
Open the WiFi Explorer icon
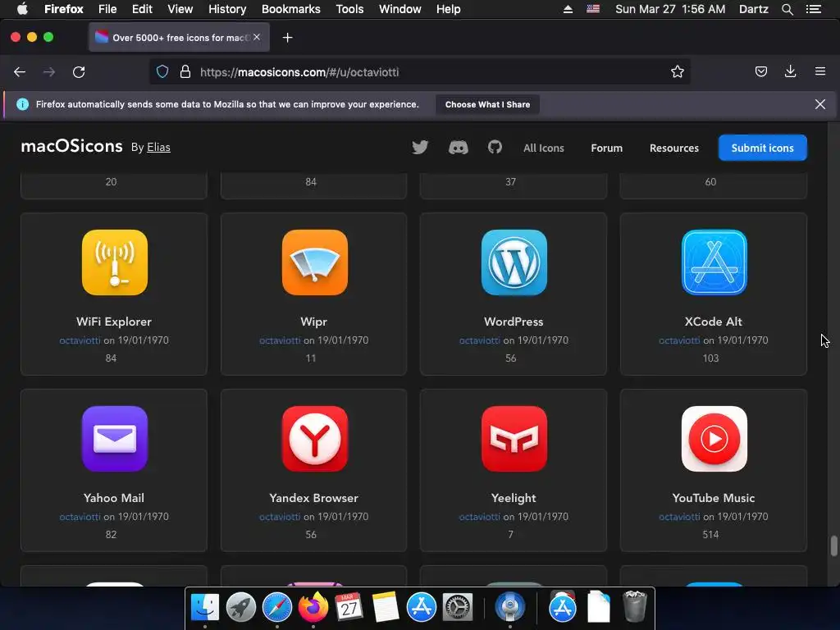pos(115,262)
